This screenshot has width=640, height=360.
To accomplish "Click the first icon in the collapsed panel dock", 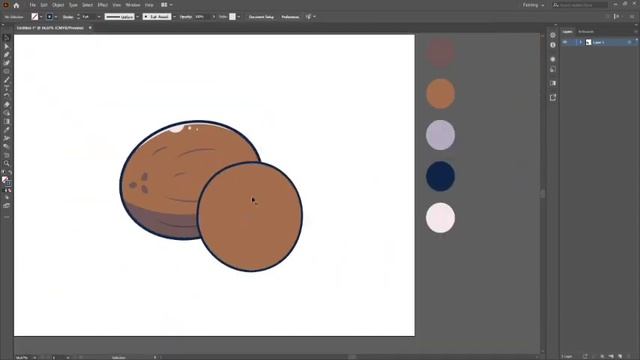I will (x=553, y=35).
